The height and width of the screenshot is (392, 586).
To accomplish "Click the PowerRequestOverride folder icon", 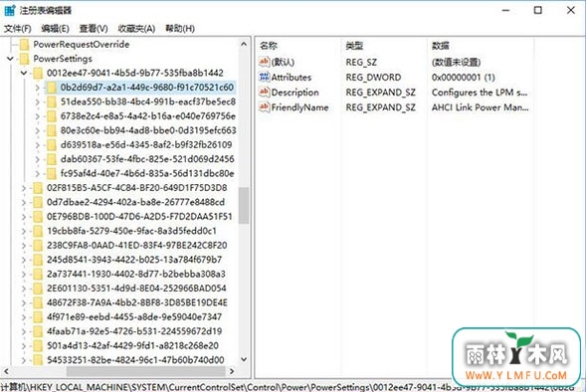I will [24, 45].
